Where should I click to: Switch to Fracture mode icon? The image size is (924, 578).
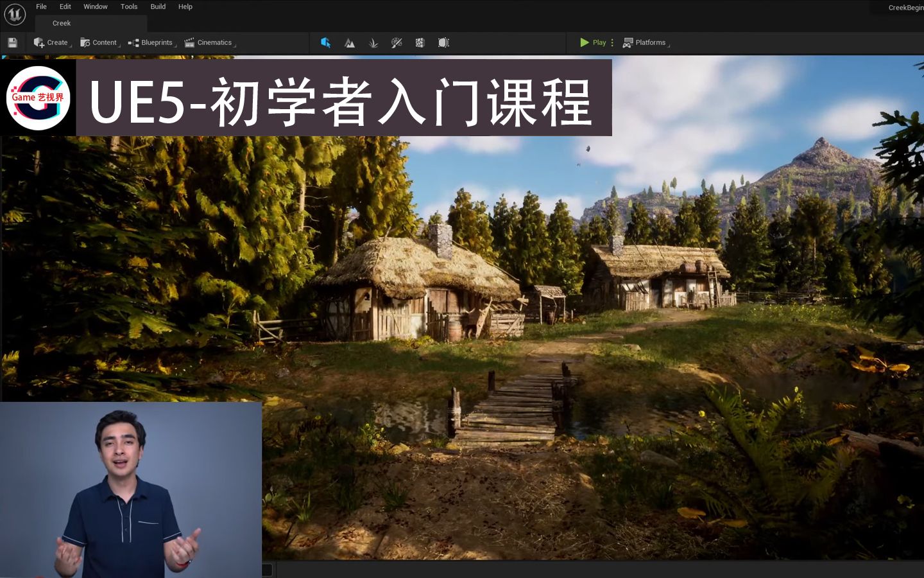pos(420,42)
